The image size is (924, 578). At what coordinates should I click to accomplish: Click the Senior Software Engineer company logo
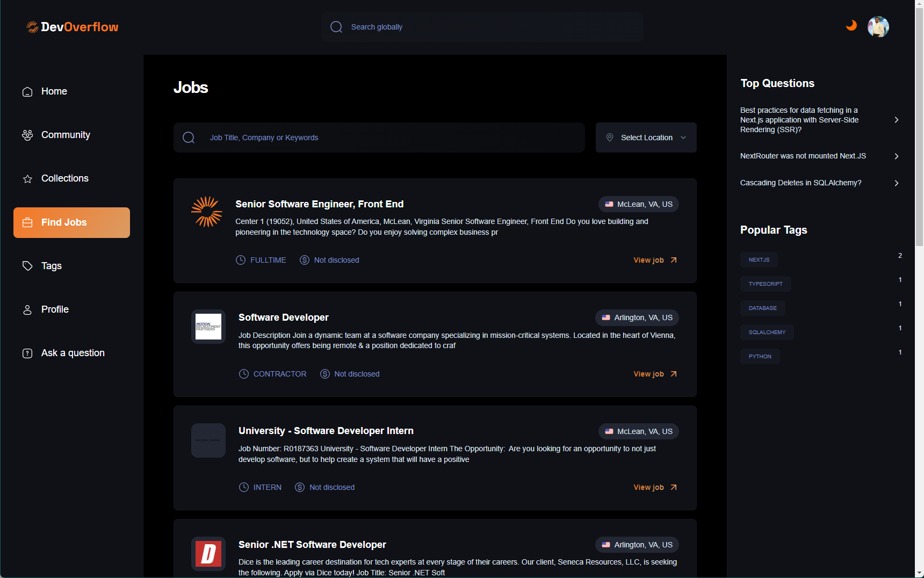[x=207, y=212]
